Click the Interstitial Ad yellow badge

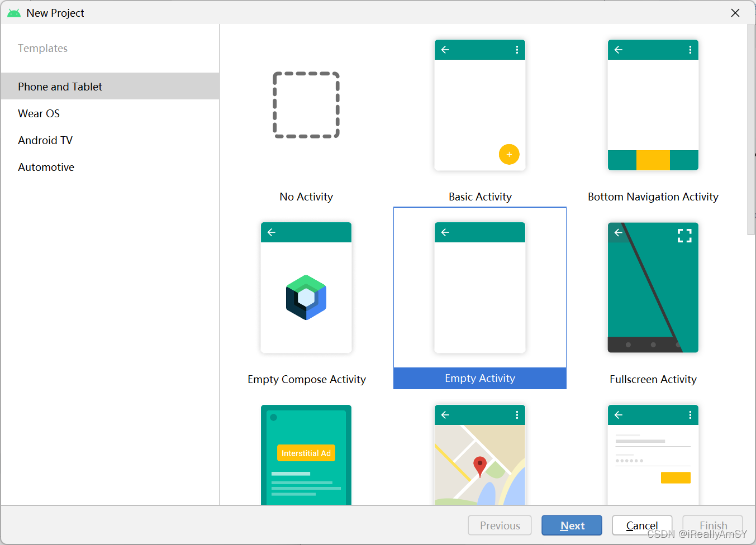[306, 453]
